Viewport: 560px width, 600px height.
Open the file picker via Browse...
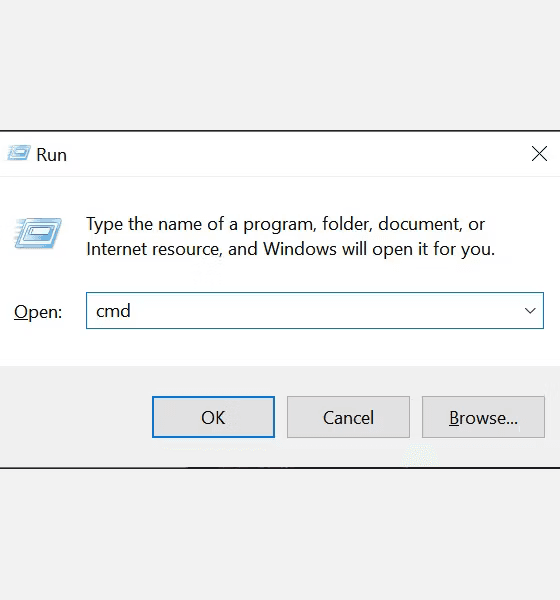(x=483, y=417)
